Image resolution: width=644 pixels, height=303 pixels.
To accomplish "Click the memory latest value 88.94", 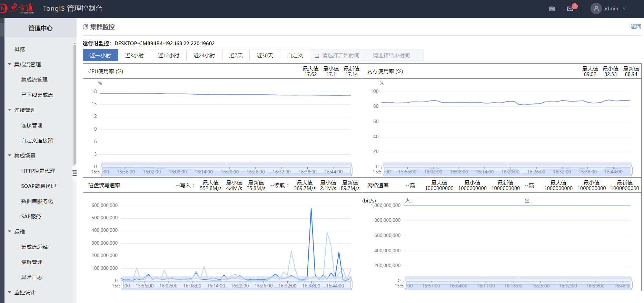I will click(x=631, y=74).
